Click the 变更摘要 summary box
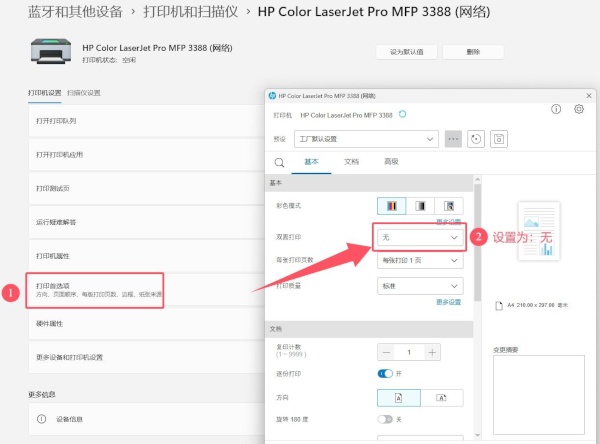The width and height of the screenshot is (600, 444). (x=539, y=395)
